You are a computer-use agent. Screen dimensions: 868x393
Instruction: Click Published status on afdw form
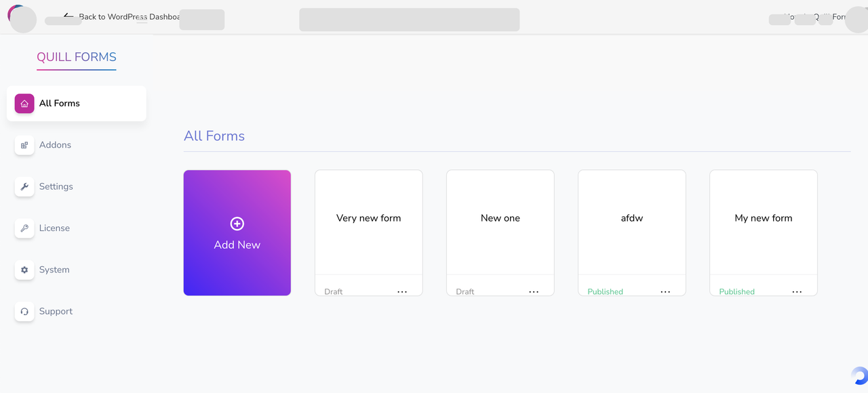(606, 292)
